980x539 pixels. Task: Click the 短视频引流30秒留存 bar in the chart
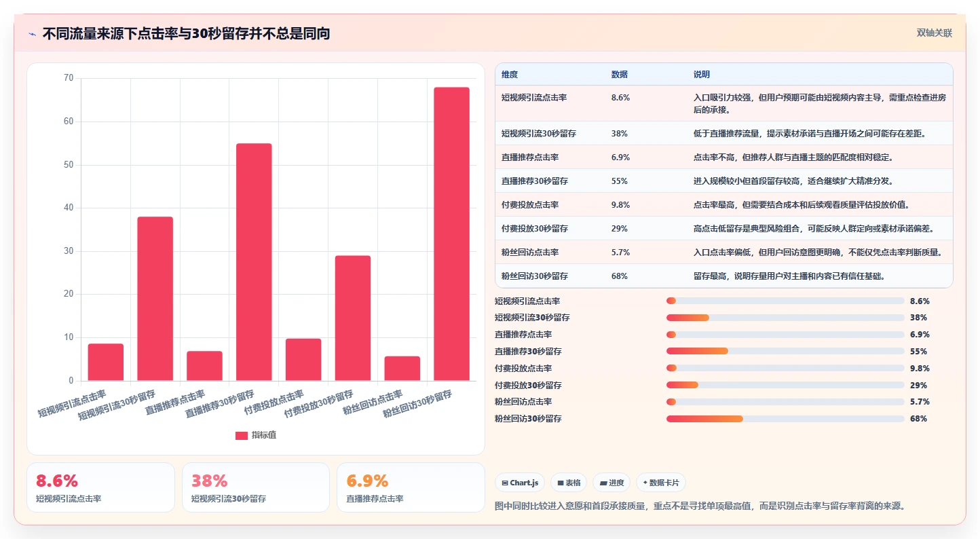155,299
